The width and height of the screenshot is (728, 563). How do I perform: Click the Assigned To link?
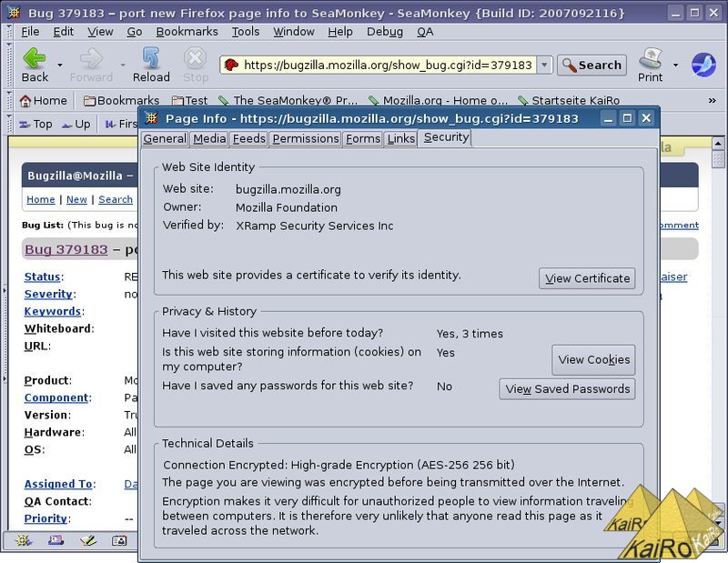tap(58, 484)
